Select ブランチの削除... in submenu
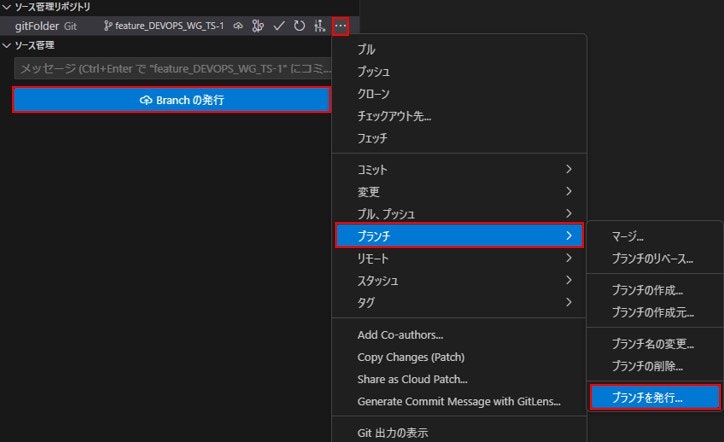Viewport: 724px width, 442px height. (655, 366)
